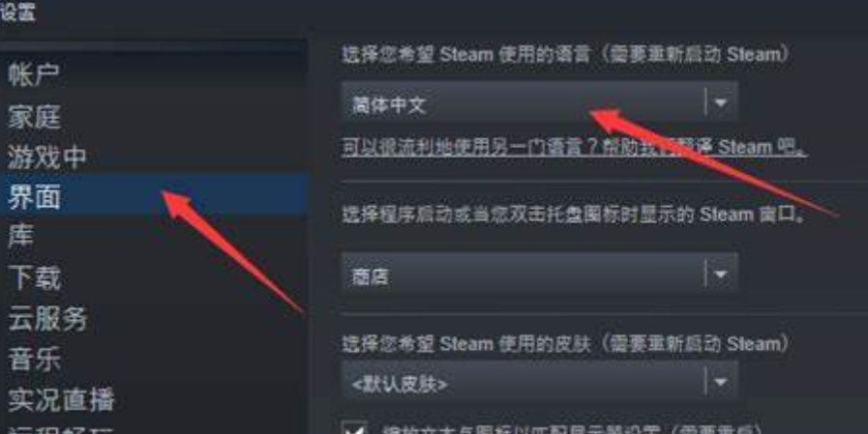This screenshot has width=868, height=434.
Task: Open the 简体中文 language dropdown
Action: click(539, 102)
